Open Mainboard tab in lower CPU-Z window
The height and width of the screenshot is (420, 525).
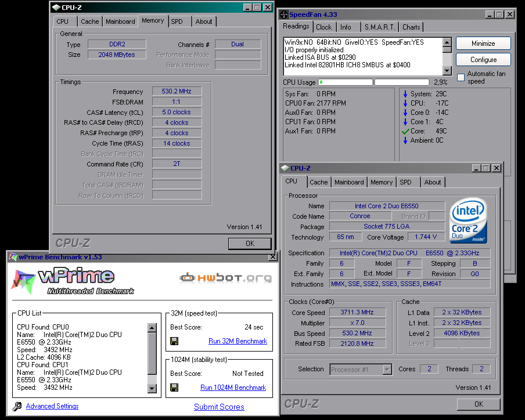click(349, 182)
